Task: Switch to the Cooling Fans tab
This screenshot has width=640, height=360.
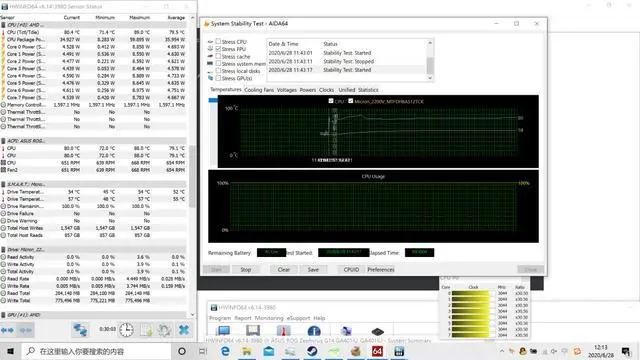Action: coord(259,90)
